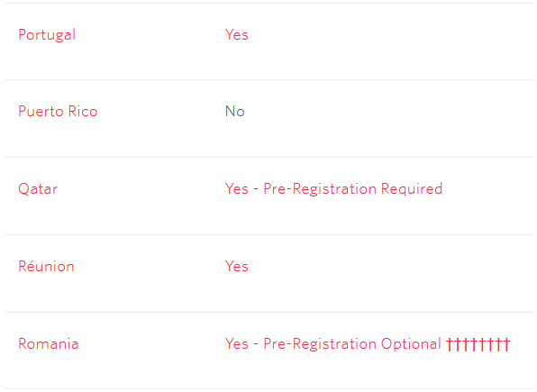Image resolution: width=537 pixels, height=392 pixels.
Task: Click the Yes link for Réunion
Action: coord(237,266)
